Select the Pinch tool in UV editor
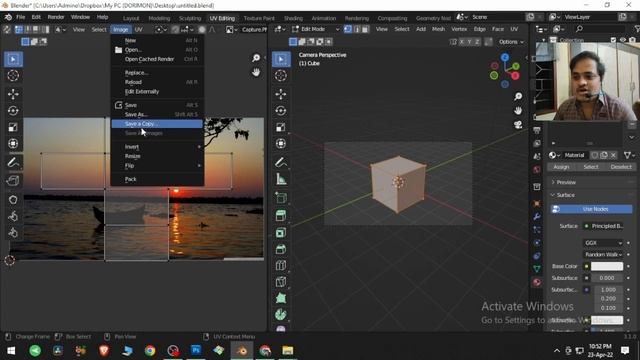The height and width of the screenshot is (360, 640). (x=13, y=233)
